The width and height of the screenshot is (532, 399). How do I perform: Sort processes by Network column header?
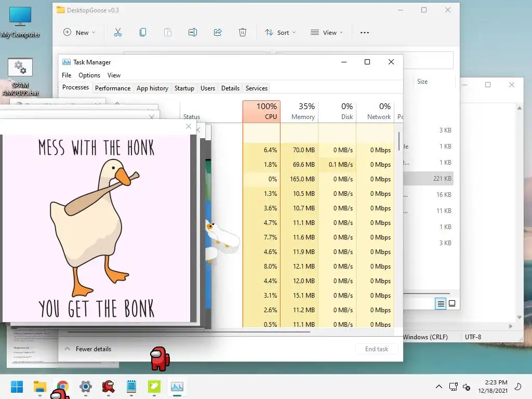click(x=375, y=111)
